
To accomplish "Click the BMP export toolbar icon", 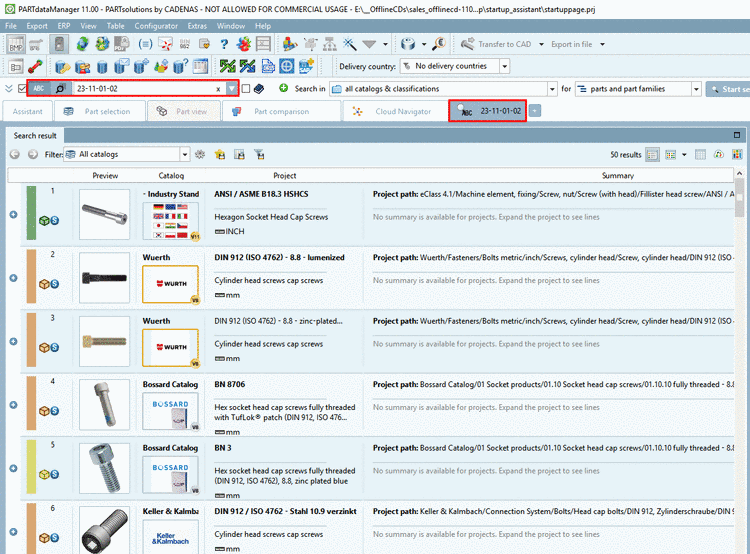I will click(15, 44).
